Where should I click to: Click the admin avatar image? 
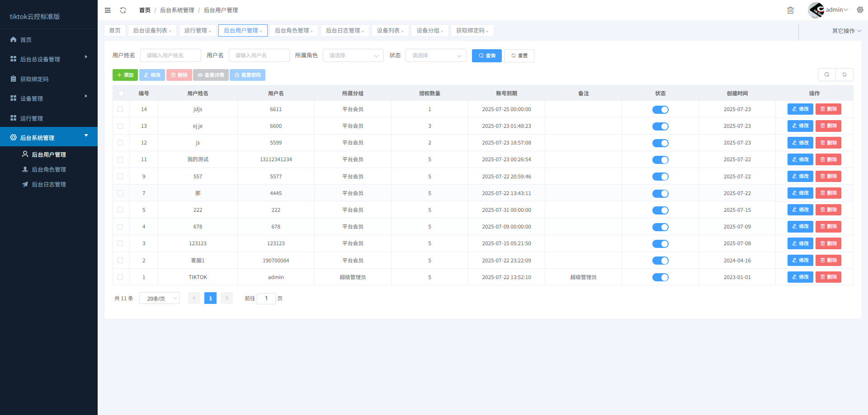816,10
